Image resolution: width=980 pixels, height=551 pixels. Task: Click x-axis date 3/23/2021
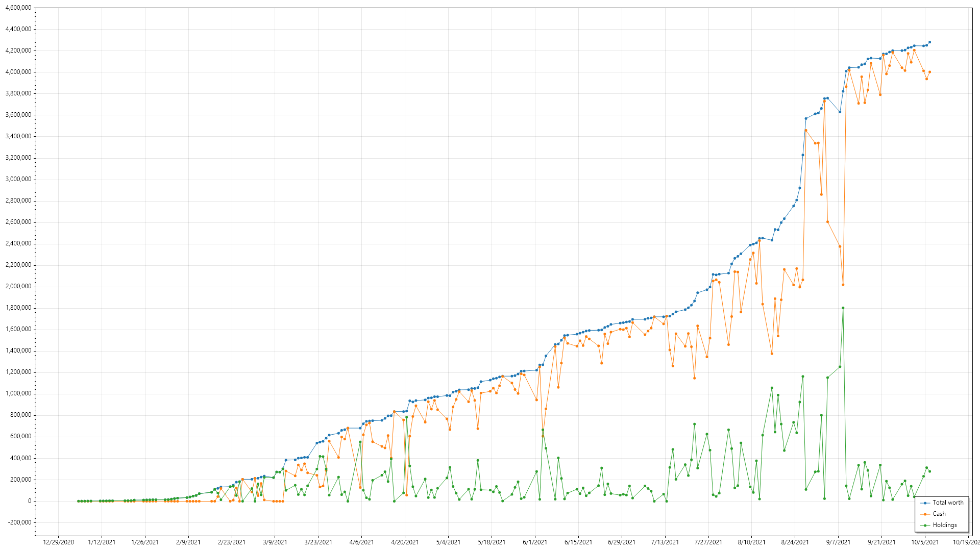click(318, 542)
